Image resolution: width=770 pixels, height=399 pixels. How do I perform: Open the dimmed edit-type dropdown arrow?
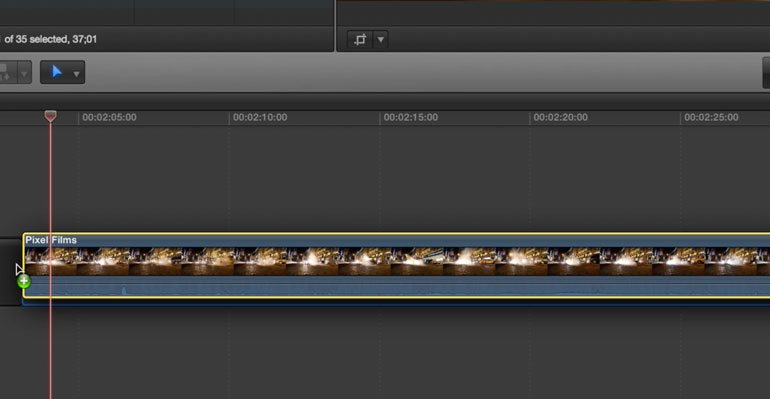click(24, 74)
